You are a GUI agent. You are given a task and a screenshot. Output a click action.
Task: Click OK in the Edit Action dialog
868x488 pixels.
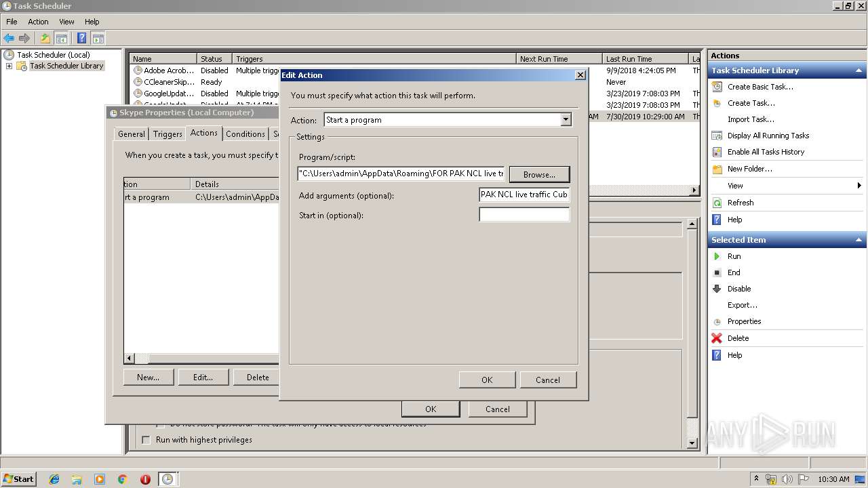[x=487, y=380]
